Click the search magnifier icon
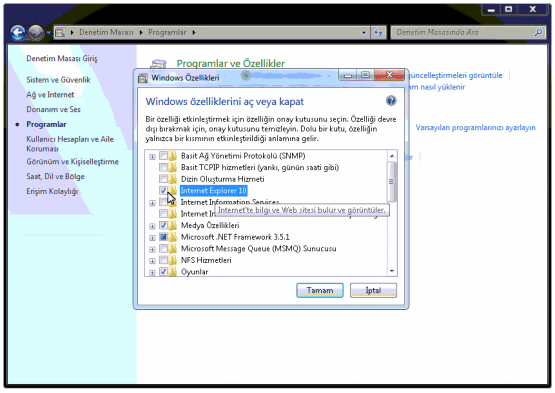This screenshot has height=393, width=555. (538, 33)
